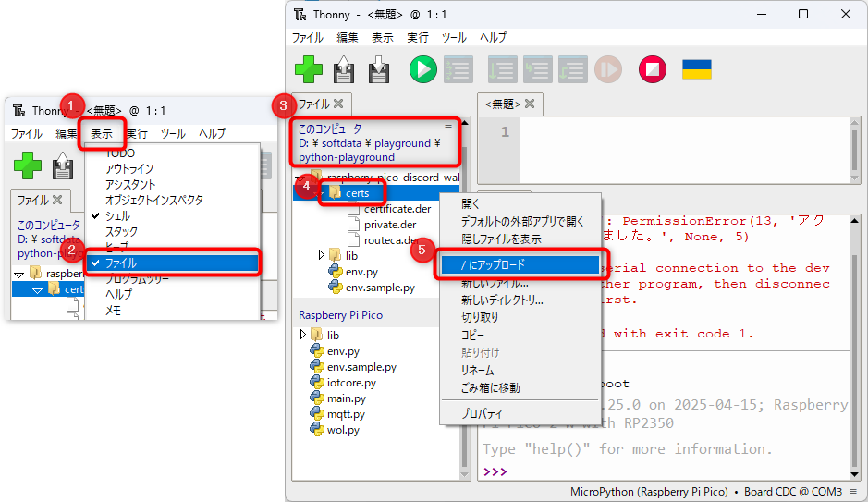Click the Step over icon
Image resolution: width=868 pixels, height=502 pixels.
click(x=502, y=69)
